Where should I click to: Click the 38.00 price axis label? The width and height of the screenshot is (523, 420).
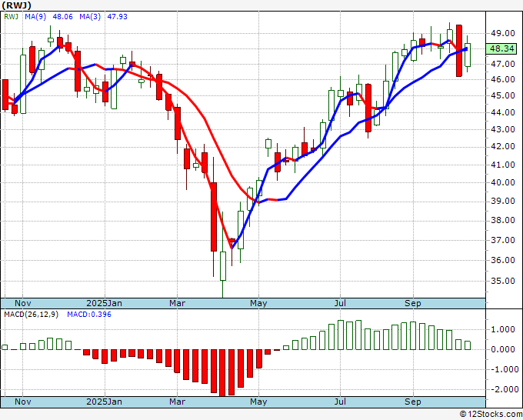click(502, 220)
